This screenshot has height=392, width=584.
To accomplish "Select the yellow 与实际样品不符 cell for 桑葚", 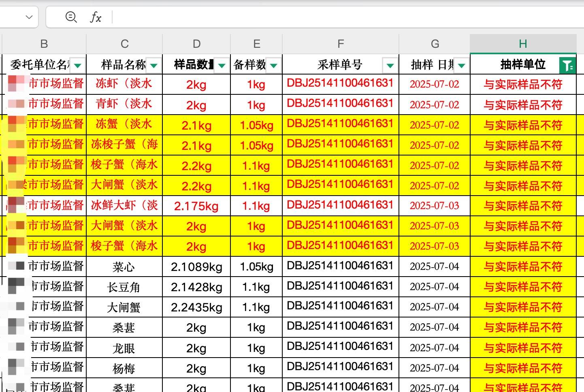I will click(x=523, y=327).
